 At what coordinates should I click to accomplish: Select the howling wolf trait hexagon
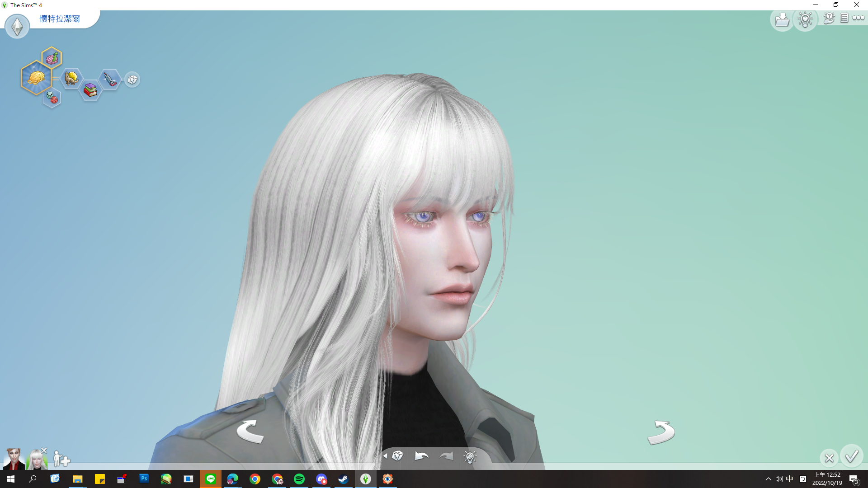point(71,79)
